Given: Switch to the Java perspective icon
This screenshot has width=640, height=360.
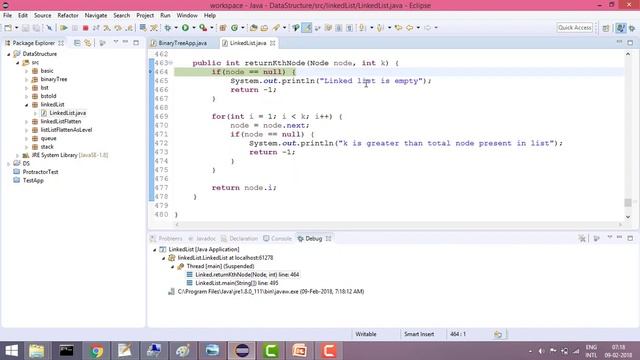Looking at the screenshot, I should (620, 28).
